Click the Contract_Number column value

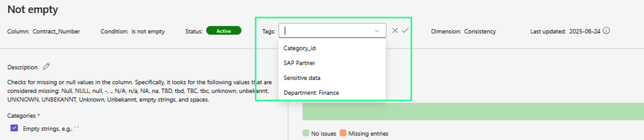pyautogui.click(x=56, y=31)
